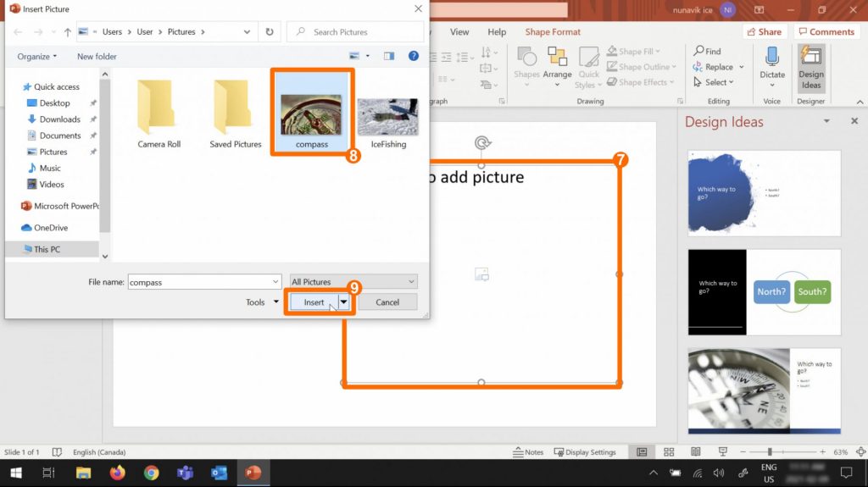The width and height of the screenshot is (868, 487).
Task: Click the New folder button
Action: tap(97, 57)
